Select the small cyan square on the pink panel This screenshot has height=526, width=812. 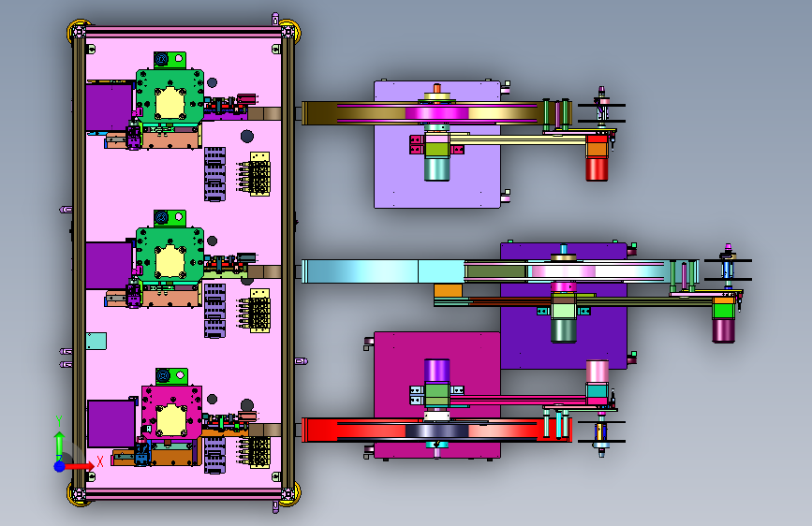96,342
